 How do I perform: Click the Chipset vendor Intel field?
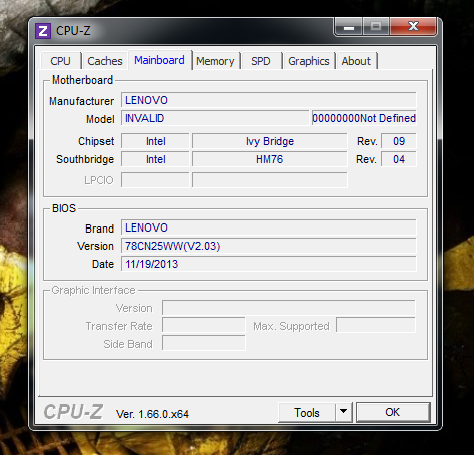155,141
